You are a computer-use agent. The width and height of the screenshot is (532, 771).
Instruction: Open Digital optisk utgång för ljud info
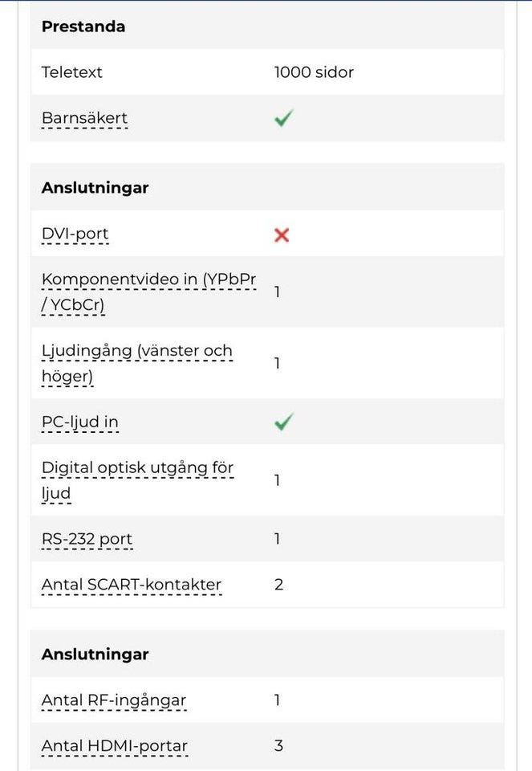137,479
